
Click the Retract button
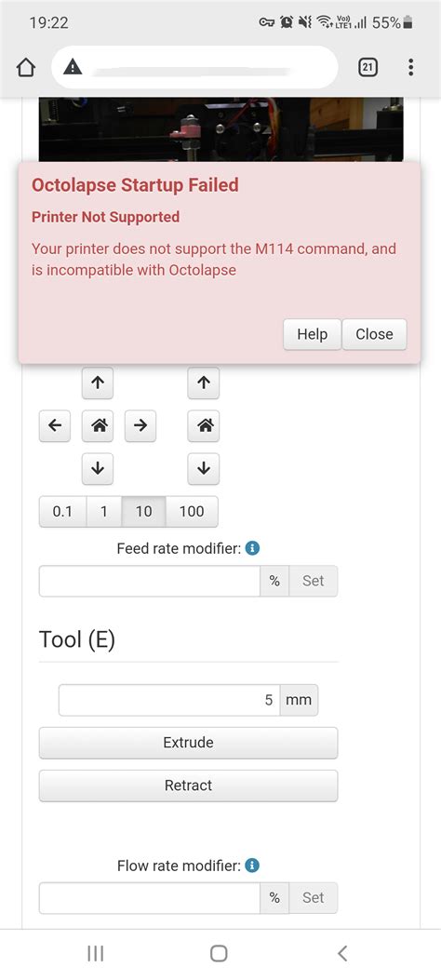pyautogui.click(x=188, y=785)
